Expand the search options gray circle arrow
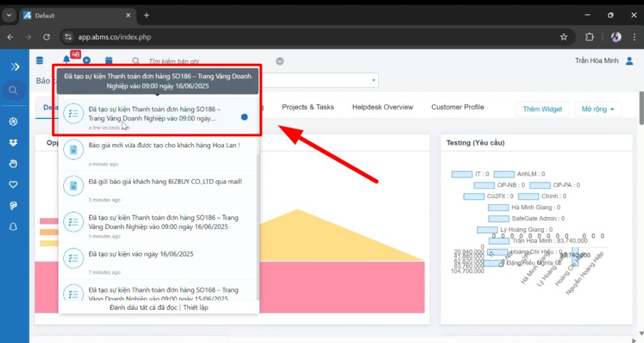This screenshot has width=644, height=343. 280,61
